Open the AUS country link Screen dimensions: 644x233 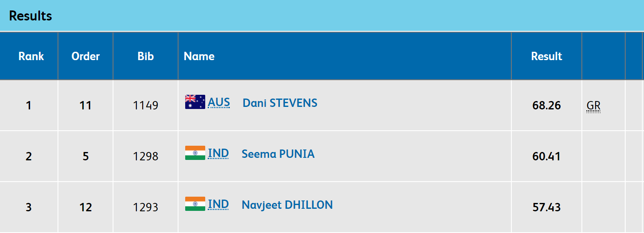pyautogui.click(x=219, y=102)
